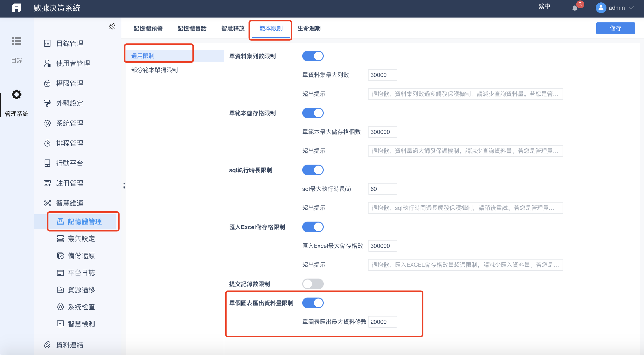Viewport: 644px width, 355px height.
Task: Edit 單資料集最大列數 field 30000
Action: tap(382, 75)
